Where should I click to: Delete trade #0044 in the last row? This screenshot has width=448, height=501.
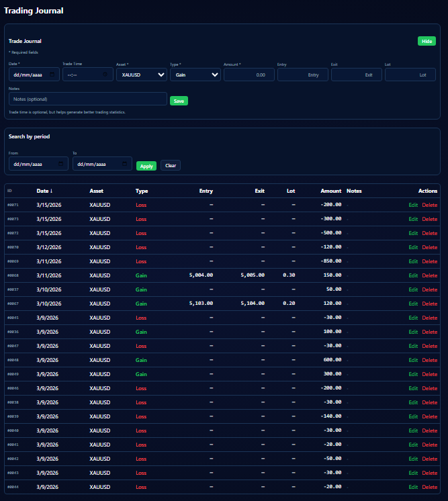tap(429, 487)
